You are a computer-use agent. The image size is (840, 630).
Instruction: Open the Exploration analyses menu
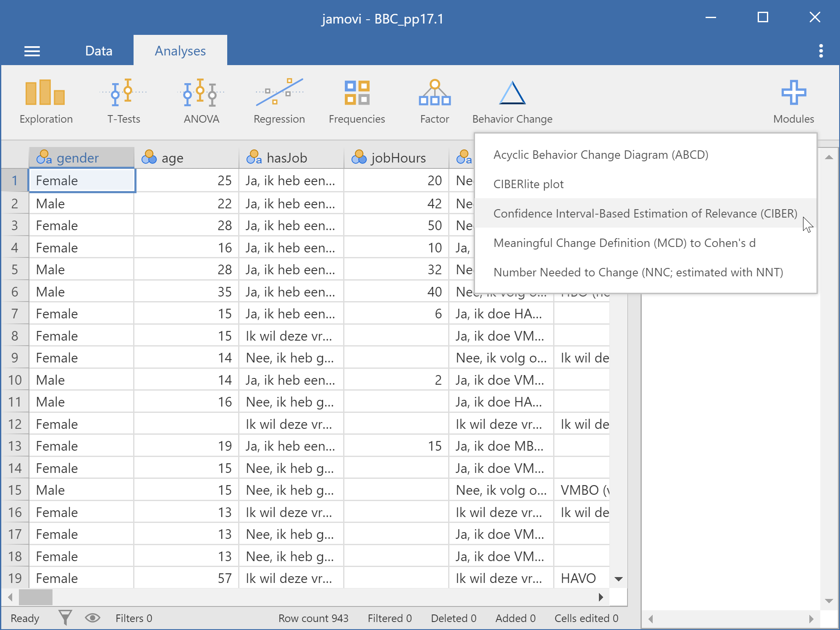46,102
